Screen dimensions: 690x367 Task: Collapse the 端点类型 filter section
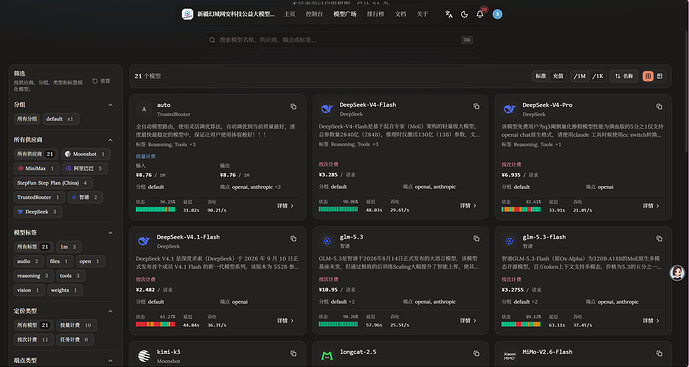(110, 361)
